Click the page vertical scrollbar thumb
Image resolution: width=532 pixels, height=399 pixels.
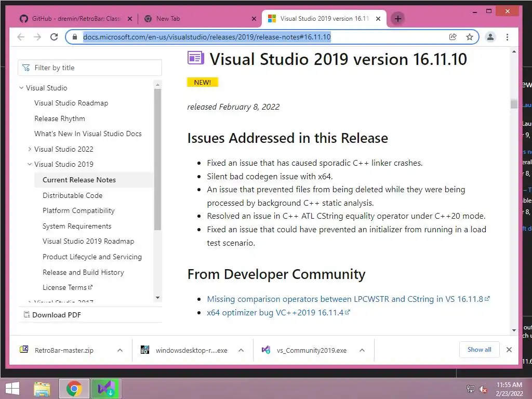pyautogui.click(x=514, y=103)
